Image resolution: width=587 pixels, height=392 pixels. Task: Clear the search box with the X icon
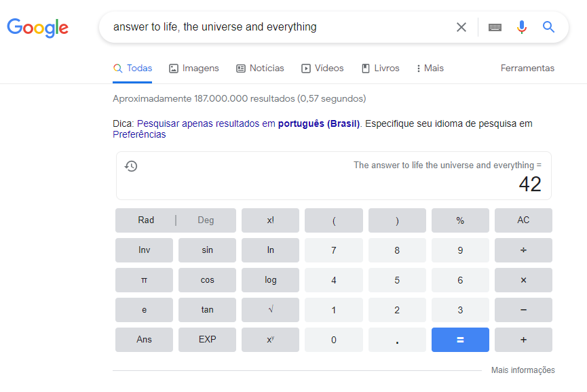coord(461,27)
